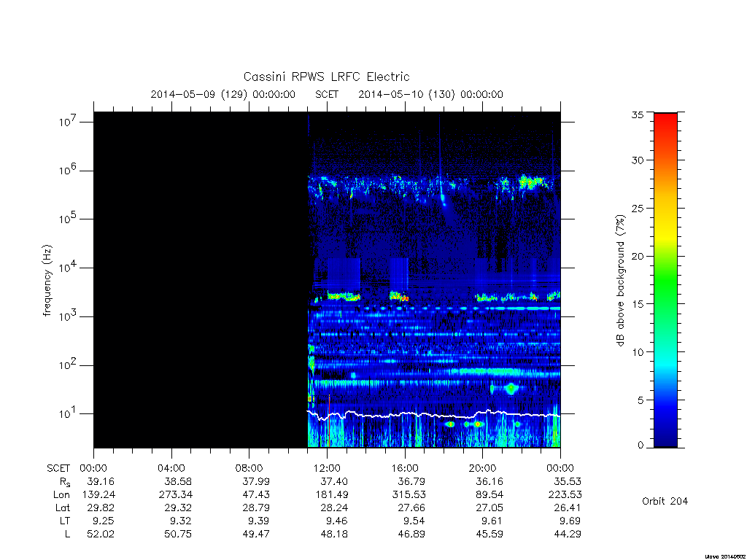
Task: Click the L value '44.29'
Action: (x=568, y=534)
